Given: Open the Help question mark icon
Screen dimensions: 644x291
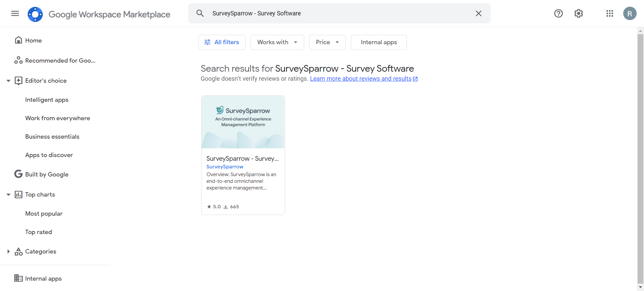Looking at the screenshot, I should pyautogui.click(x=558, y=13).
